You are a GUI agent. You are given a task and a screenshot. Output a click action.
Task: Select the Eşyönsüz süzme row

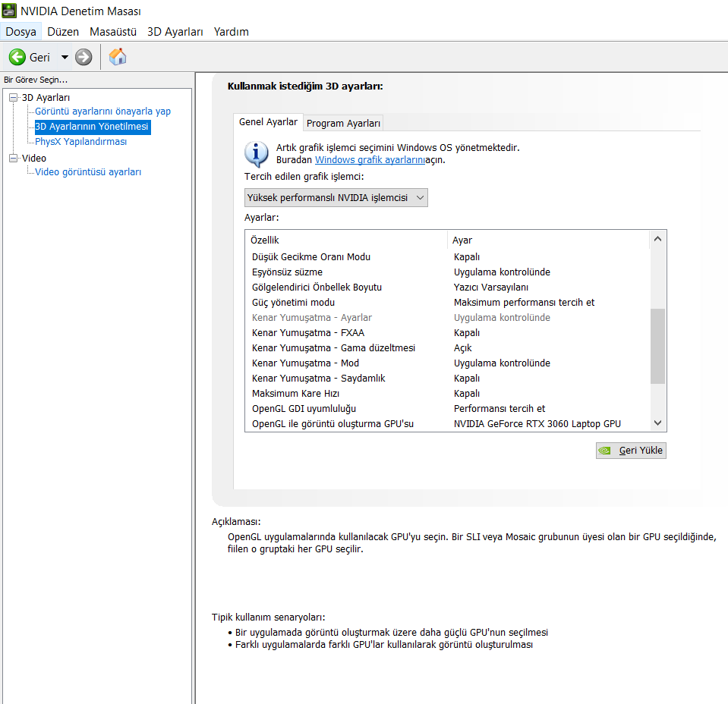(x=446, y=272)
